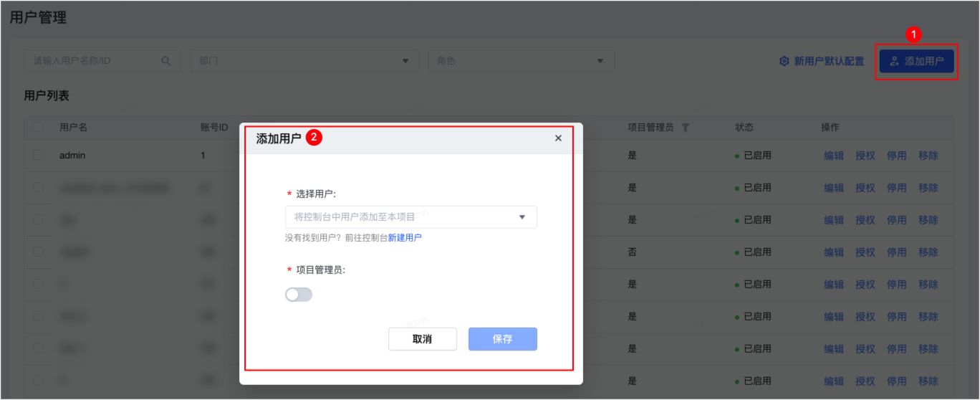Click the 取消 button
The image size is (980, 400).
(423, 339)
